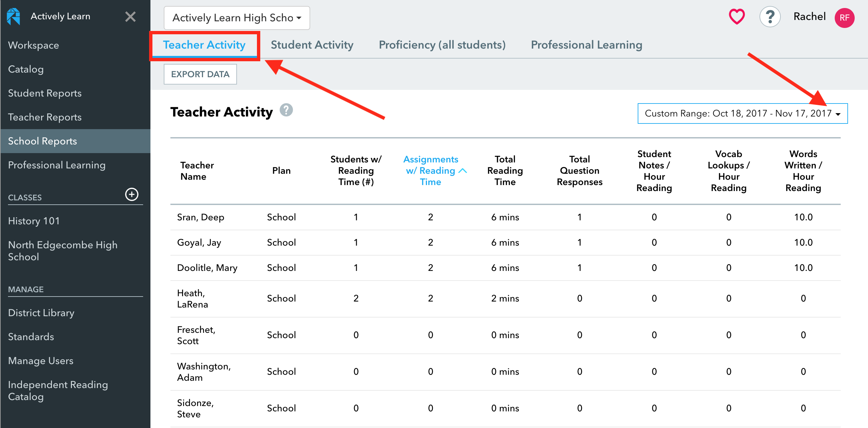Click the Actively Learn title in sidebar
The image size is (868, 428).
[x=60, y=16]
